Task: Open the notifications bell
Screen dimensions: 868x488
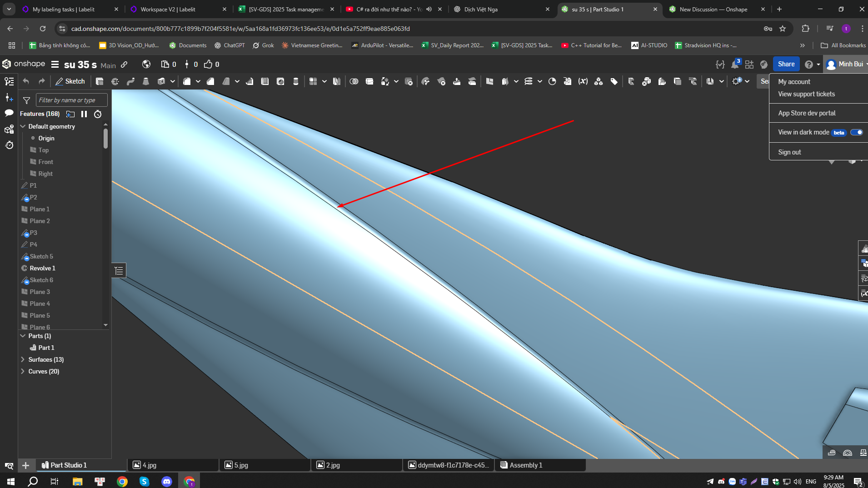Action: [735, 65]
